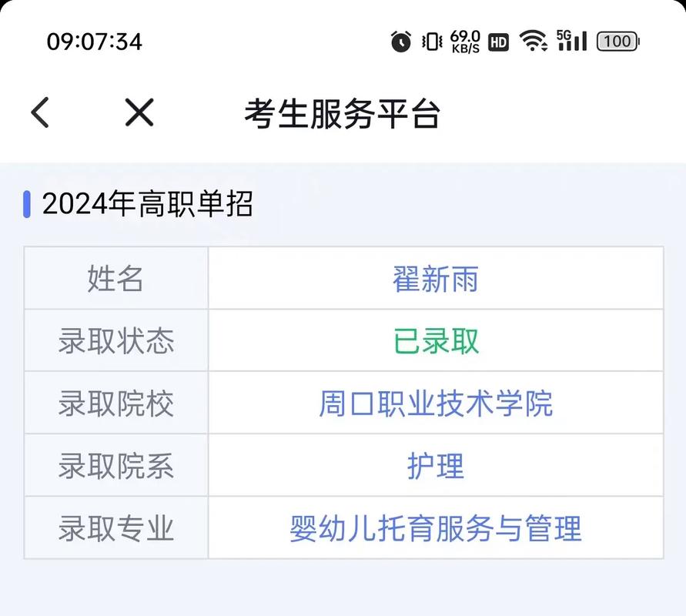The image size is (686, 616).
Task: Open the department link 护理
Action: tap(434, 465)
